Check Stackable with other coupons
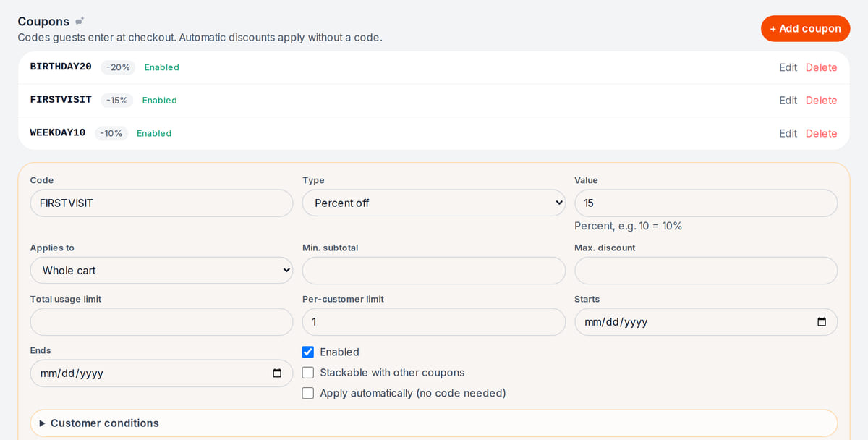This screenshot has width=868, height=440. click(308, 373)
